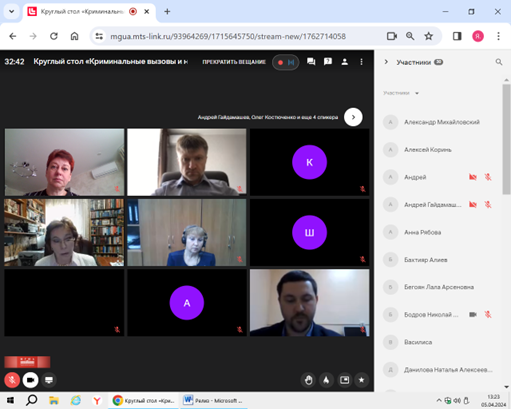Open the Участники filter dropdown
511x409 pixels.
click(x=401, y=93)
